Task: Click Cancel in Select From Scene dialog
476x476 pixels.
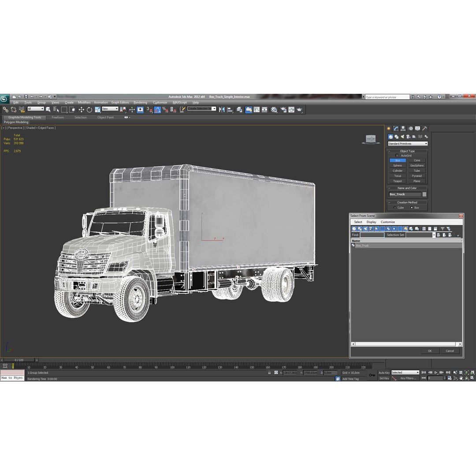Action: click(x=450, y=351)
